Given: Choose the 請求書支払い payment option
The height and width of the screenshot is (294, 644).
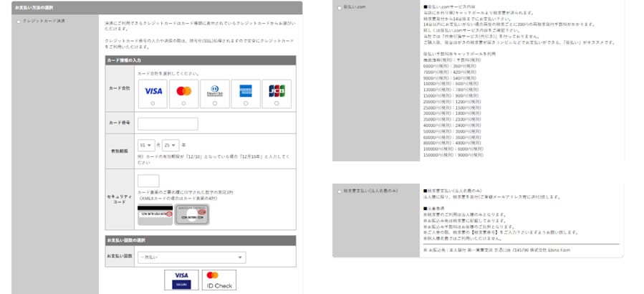Looking at the screenshot, I should [x=339, y=191].
